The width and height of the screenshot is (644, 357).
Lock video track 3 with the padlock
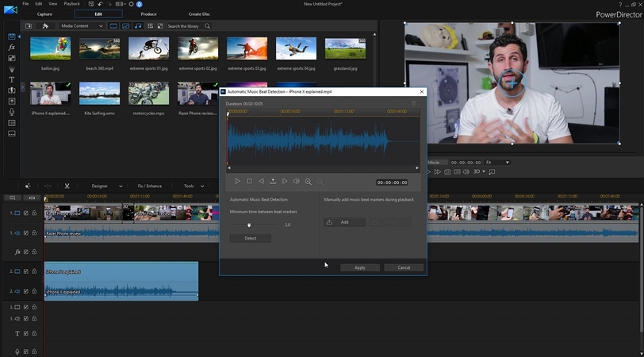(35, 307)
